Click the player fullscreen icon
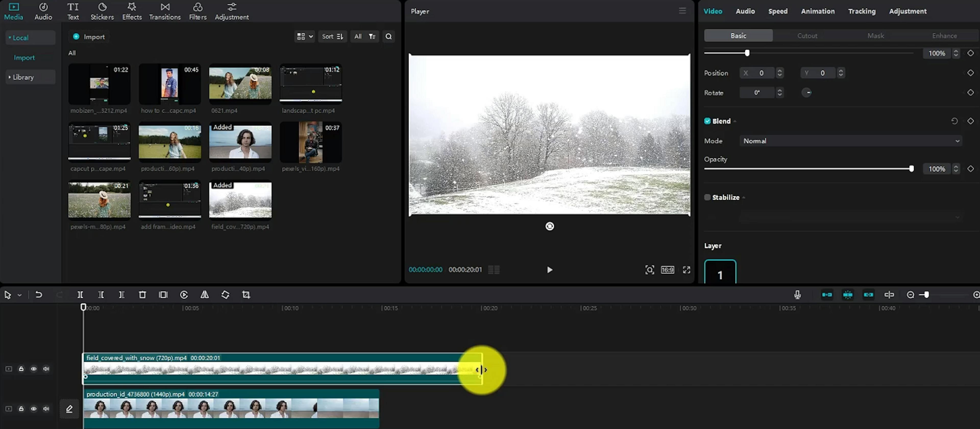 coord(686,270)
